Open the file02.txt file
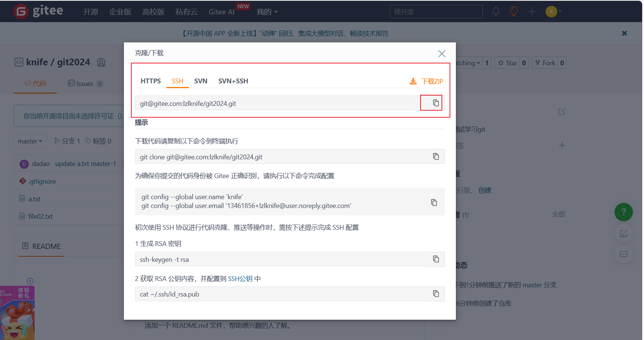This screenshot has height=340, width=644. (x=41, y=216)
